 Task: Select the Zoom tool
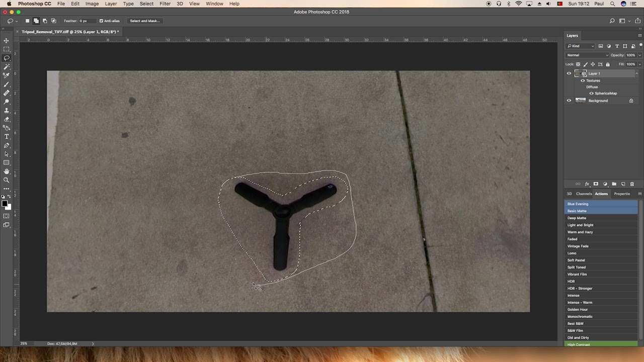pyautogui.click(x=7, y=180)
